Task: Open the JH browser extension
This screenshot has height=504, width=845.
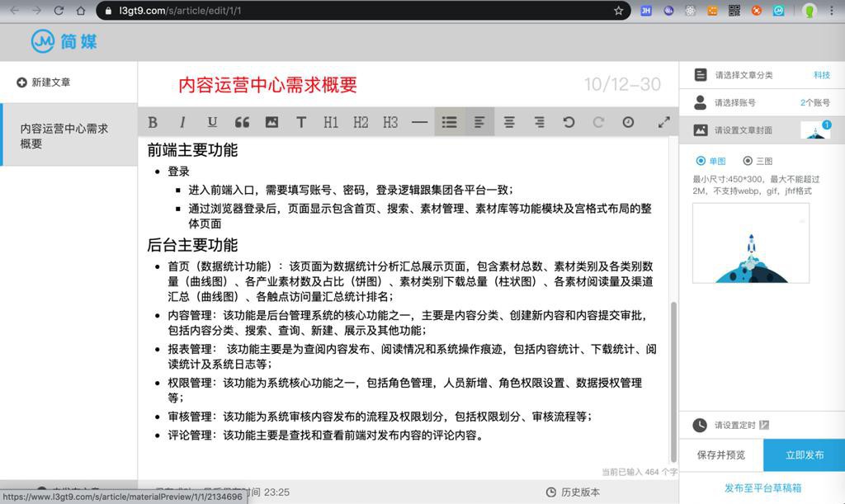Action: 645,11
